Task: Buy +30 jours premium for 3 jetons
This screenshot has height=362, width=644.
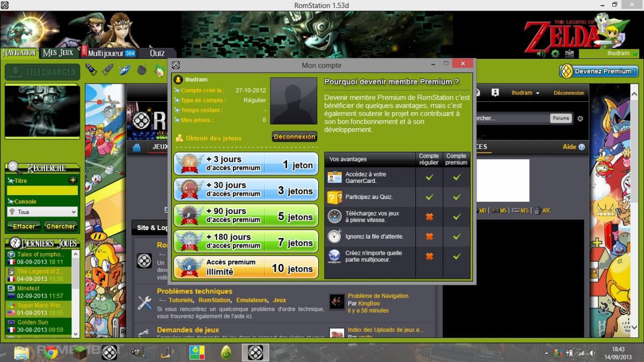Action: click(x=246, y=189)
